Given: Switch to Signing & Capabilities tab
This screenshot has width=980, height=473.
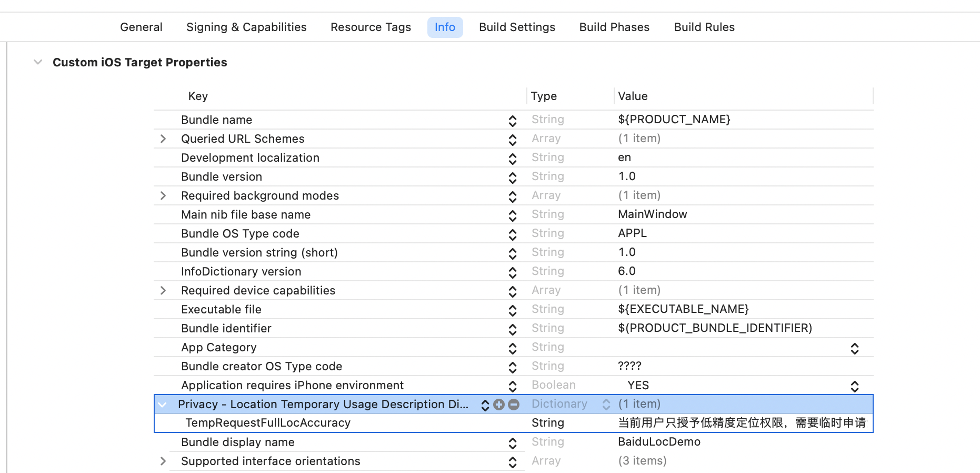Looking at the screenshot, I should [246, 27].
